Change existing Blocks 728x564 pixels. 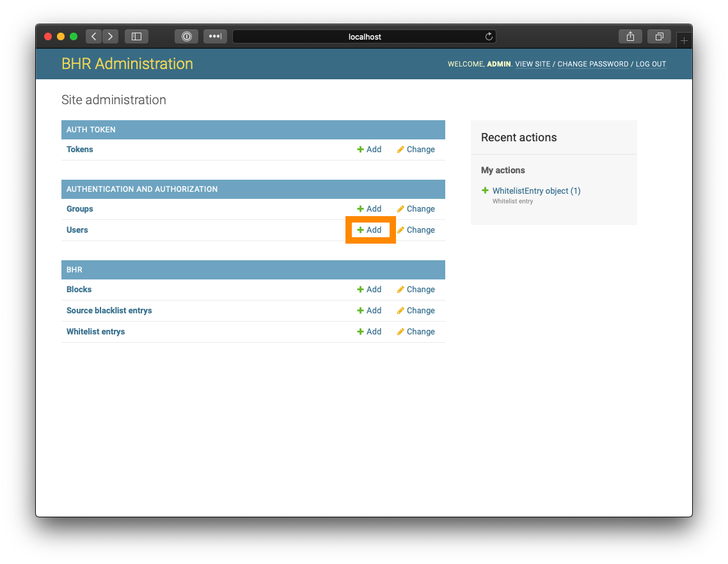point(416,289)
